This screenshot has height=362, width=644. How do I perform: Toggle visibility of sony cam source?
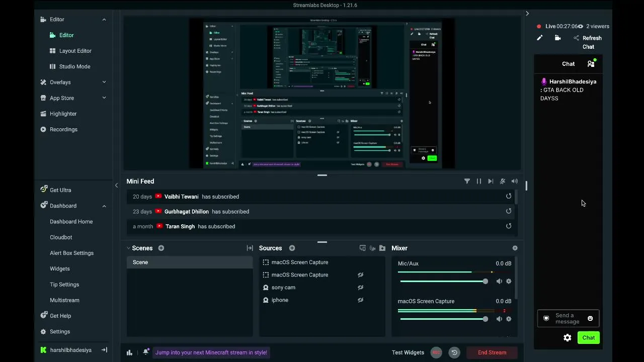[361, 288]
